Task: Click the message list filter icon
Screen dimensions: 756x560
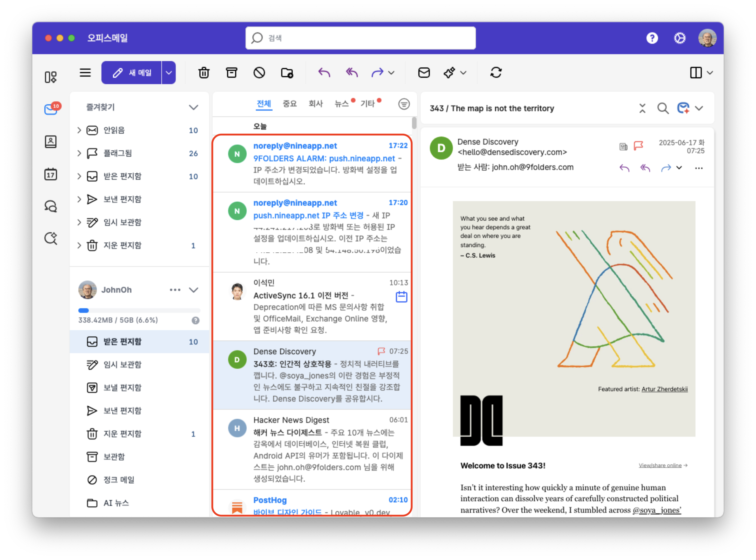Action: (x=404, y=104)
